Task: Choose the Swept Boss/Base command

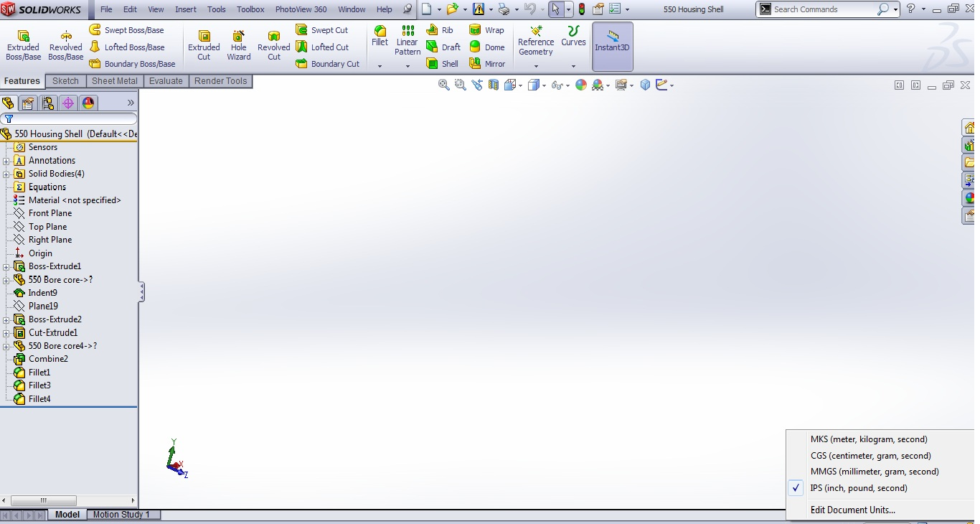Action: (126, 30)
